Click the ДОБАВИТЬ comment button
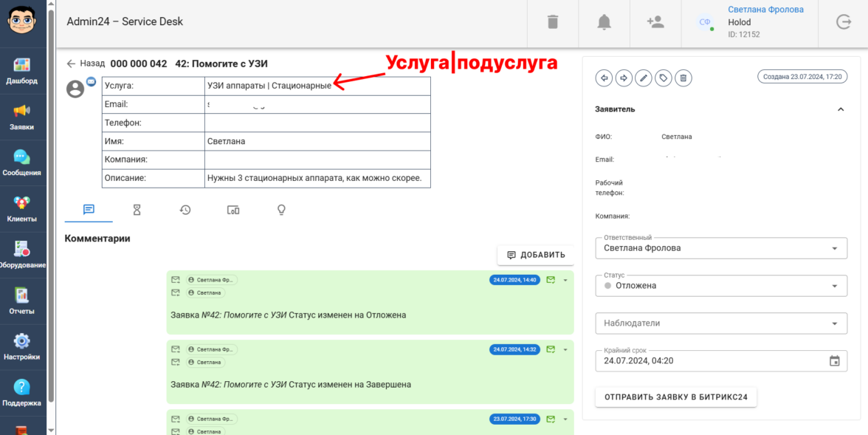Screen dimensions: 868x435 tap(536, 255)
